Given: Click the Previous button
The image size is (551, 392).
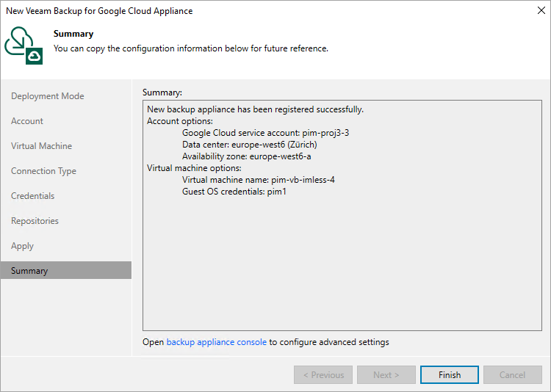Looking at the screenshot, I should (x=323, y=375).
